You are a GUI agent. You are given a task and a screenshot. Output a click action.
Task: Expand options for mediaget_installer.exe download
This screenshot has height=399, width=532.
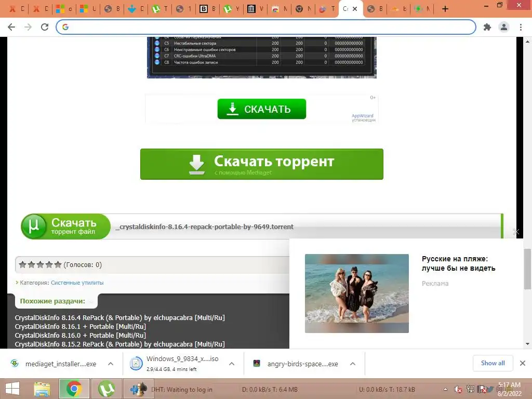click(x=111, y=364)
